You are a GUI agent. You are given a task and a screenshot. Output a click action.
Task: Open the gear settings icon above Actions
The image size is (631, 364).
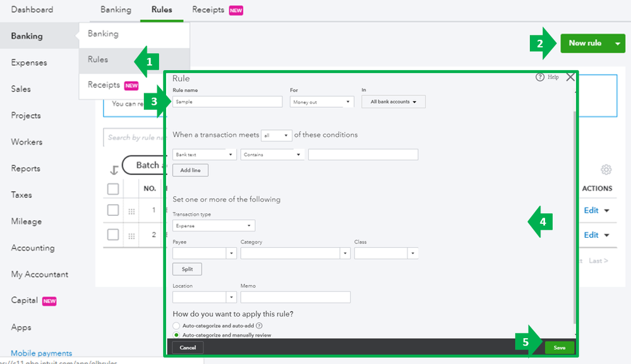pos(606,169)
